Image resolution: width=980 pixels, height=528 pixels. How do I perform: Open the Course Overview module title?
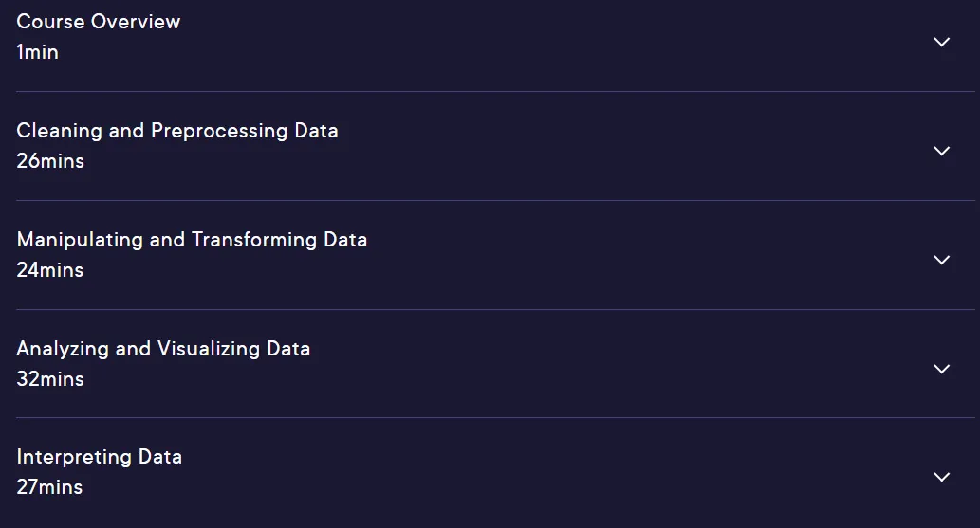pos(98,21)
